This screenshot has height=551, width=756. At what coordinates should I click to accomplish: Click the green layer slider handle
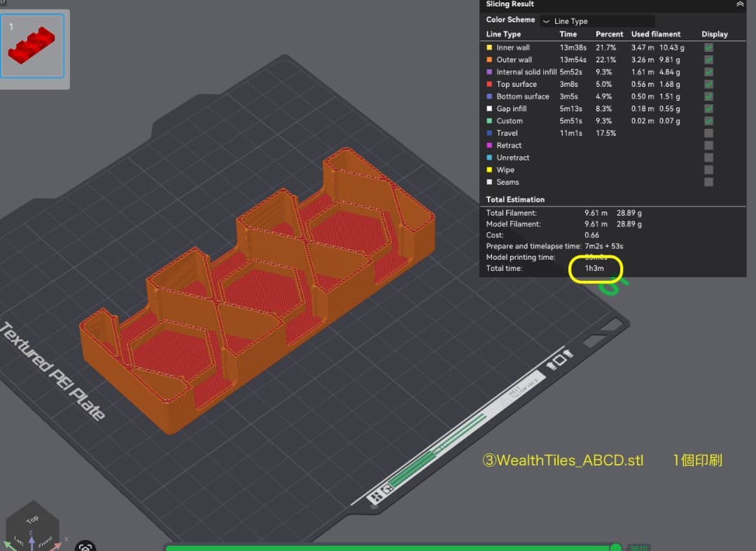(x=615, y=547)
